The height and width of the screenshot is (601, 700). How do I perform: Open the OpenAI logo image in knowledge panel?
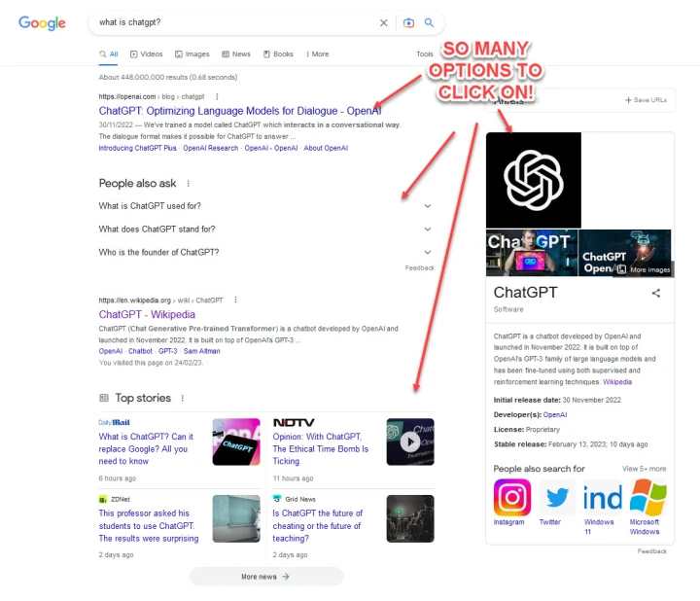pos(534,180)
